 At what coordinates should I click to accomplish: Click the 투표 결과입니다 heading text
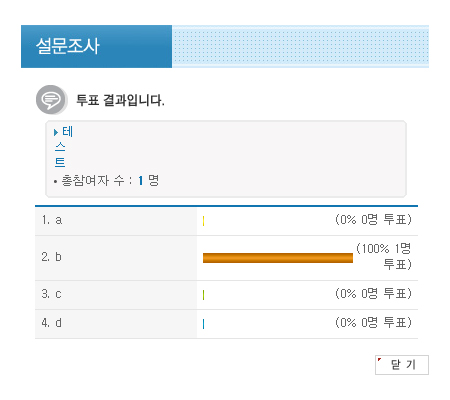pos(120,100)
